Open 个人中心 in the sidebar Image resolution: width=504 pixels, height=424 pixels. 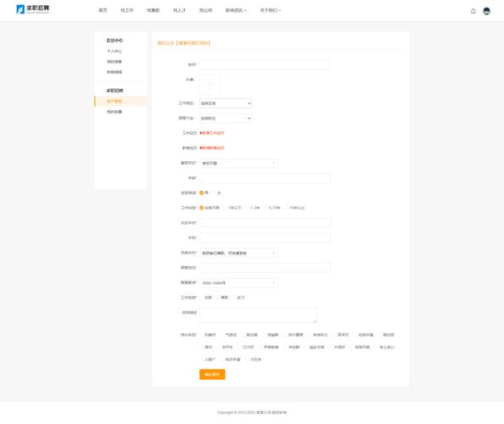[114, 52]
